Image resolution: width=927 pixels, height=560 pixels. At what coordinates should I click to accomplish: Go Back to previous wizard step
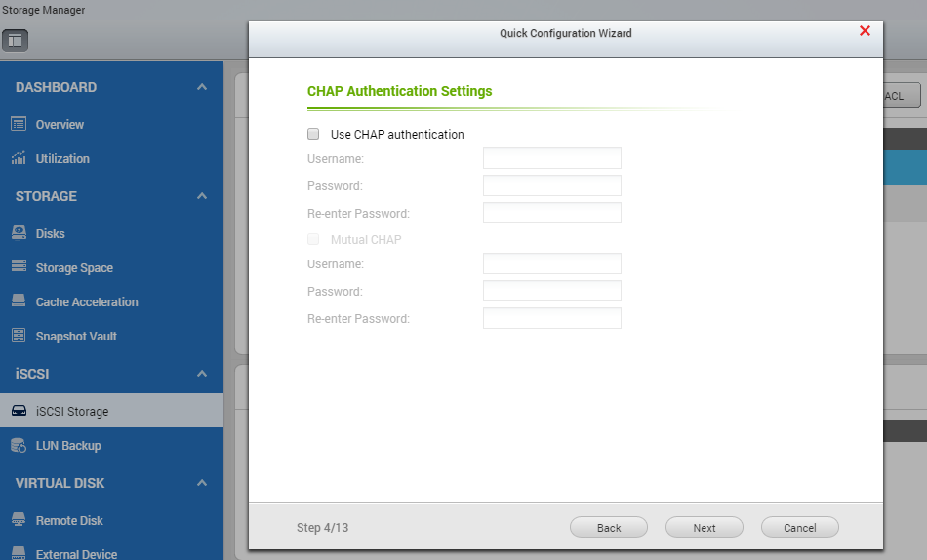pos(609,528)
